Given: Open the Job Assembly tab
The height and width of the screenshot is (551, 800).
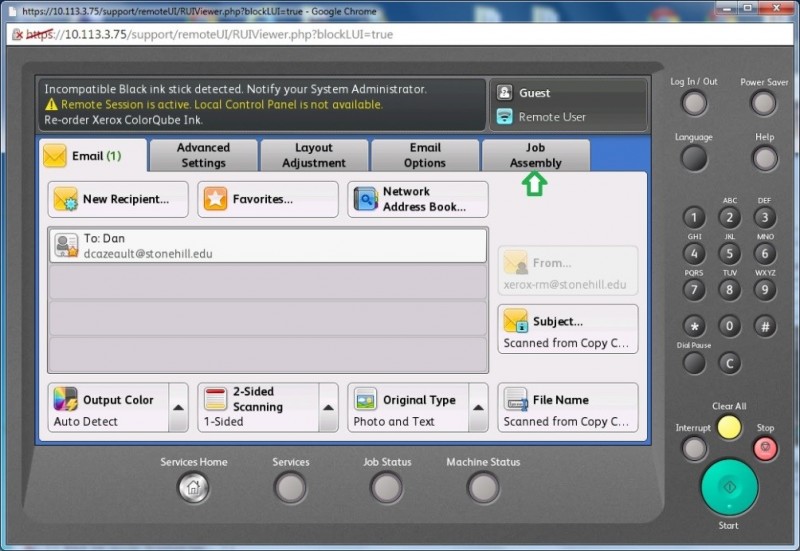Looking at the screenshot, I should (536, 155).
